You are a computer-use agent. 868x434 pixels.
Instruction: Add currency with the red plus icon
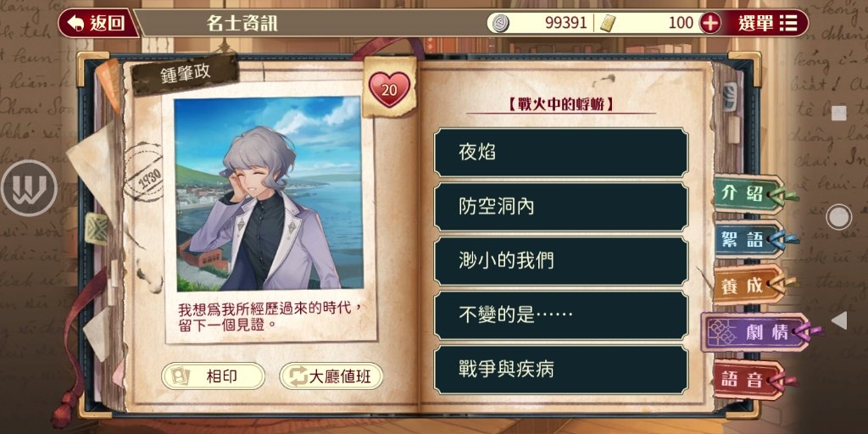[710, 23]
